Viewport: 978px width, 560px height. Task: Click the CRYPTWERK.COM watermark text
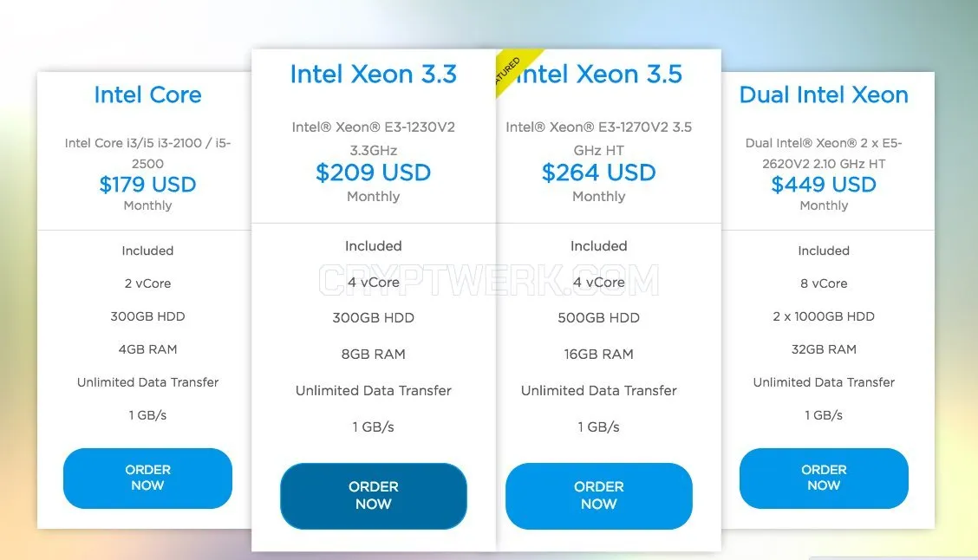(x=489, y=281)
